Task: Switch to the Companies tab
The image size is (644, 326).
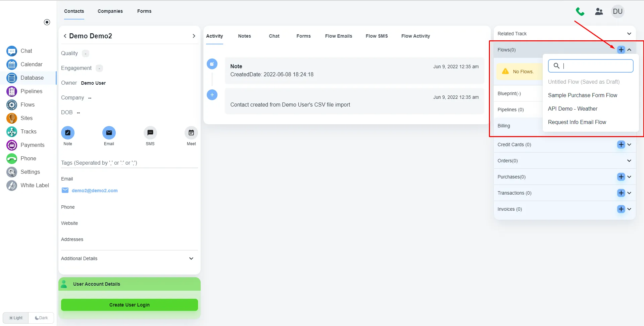Action: [x=110, y=11]
